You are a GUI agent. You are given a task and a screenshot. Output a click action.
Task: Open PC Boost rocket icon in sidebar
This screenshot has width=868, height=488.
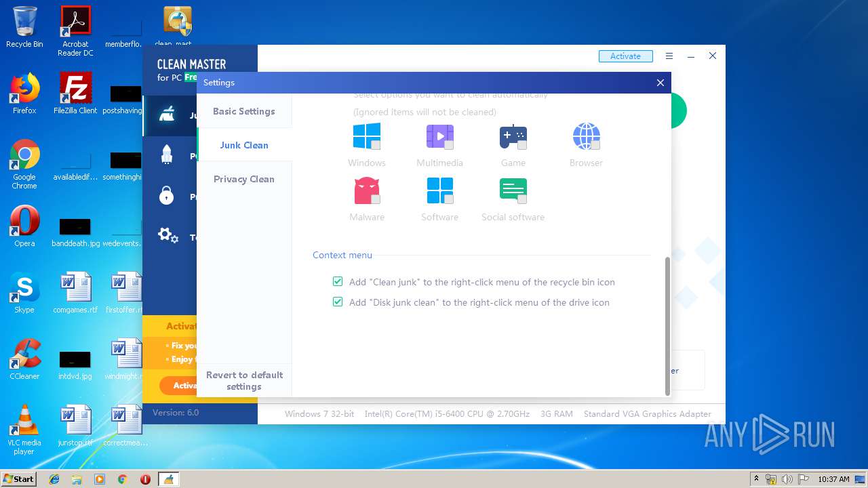[x=167, y=155]
